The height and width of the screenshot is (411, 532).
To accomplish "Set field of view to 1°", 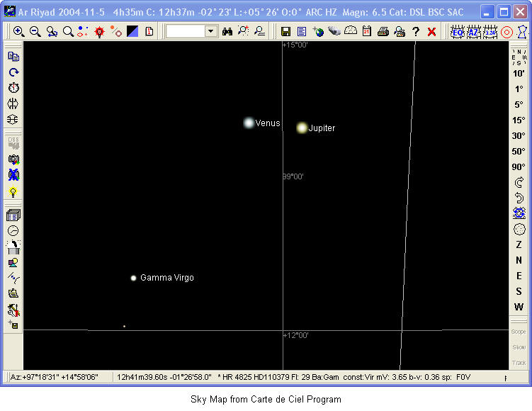I will 519,89.
